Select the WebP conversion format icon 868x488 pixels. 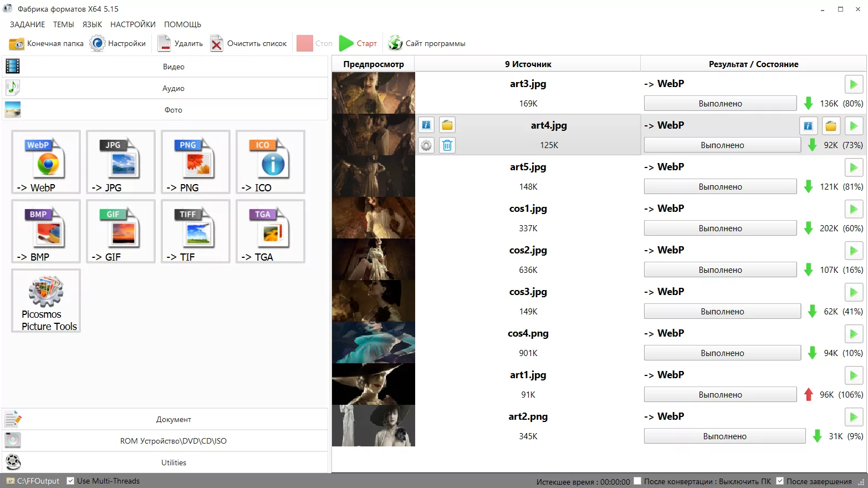click(46, 162)
